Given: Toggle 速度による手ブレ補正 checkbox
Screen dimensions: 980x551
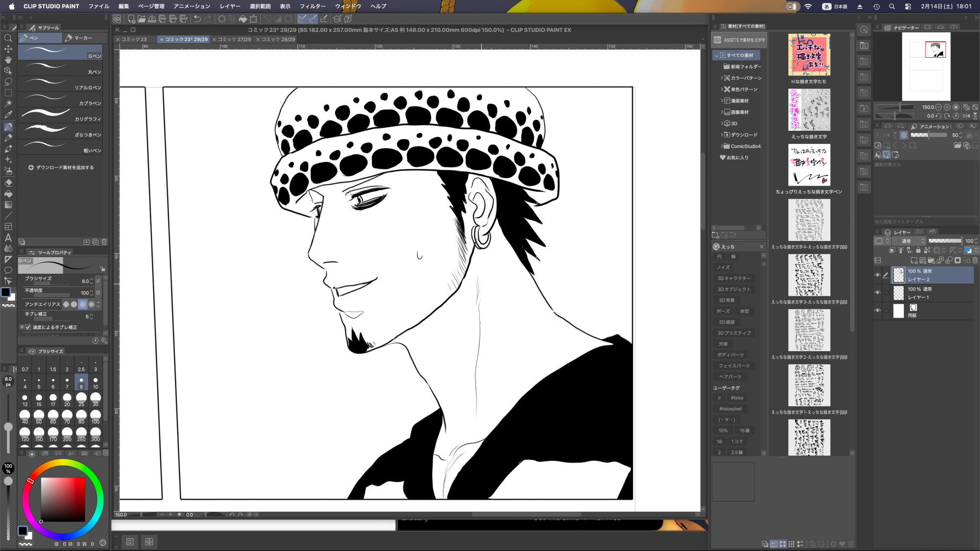Looking at the screenshot, I should [28, 327].
